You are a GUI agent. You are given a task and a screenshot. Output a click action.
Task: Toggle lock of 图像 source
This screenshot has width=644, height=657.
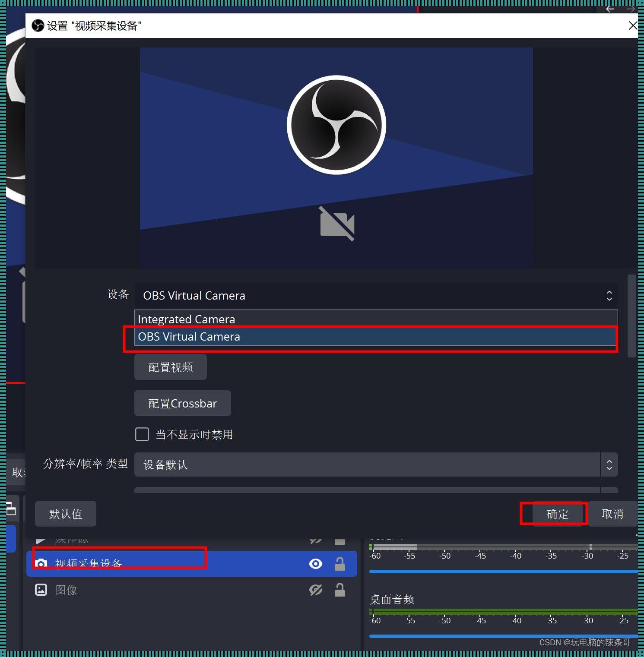click(x=340, y=590)
